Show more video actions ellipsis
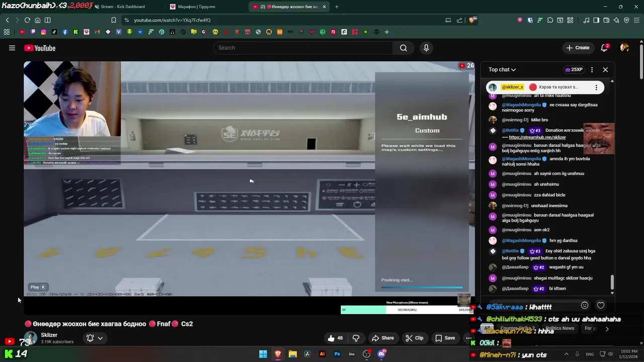The image size is (644, 362). pyautogui.click(x=468, y=338)
